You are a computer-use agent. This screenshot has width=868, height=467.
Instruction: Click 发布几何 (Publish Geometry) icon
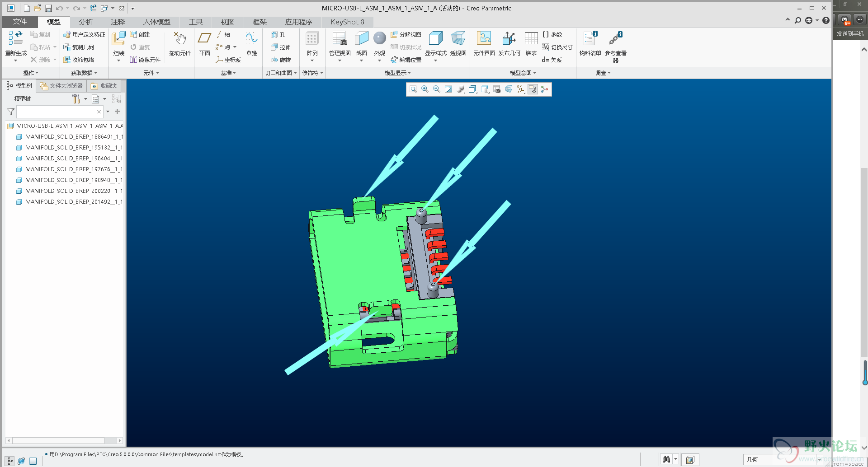tap(509, 38)
